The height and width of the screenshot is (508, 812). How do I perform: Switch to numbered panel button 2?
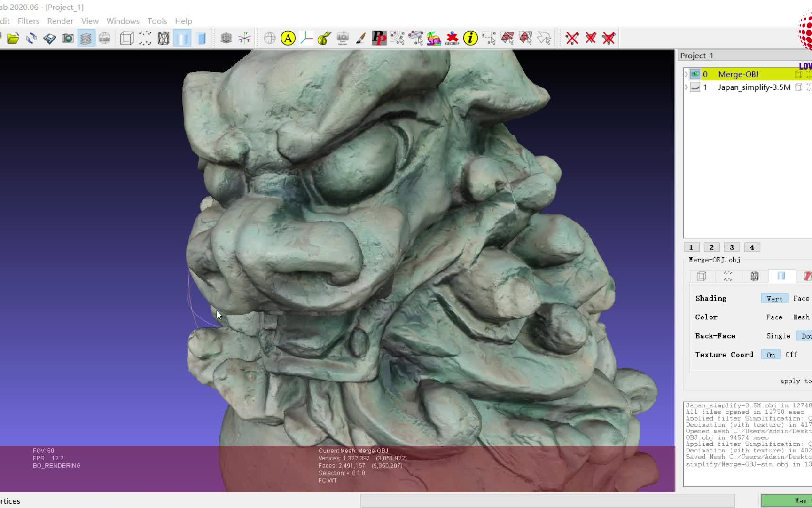pyautogui.click(x=711, y=247)
